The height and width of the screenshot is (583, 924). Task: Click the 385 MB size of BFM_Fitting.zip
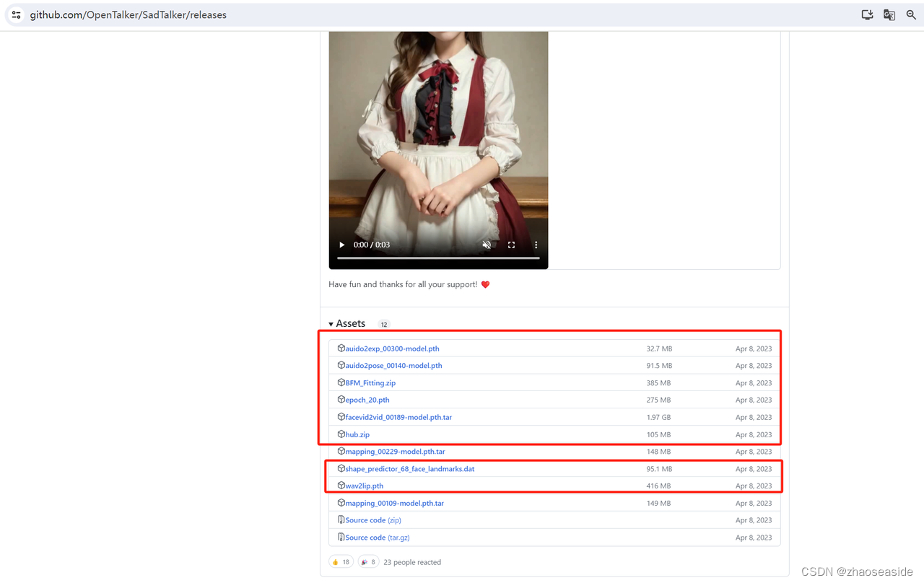658,383
